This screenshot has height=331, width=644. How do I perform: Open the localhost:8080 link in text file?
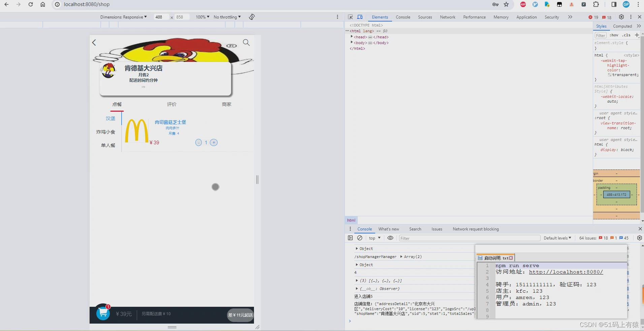pyautogui.click(x=566, y=272)
